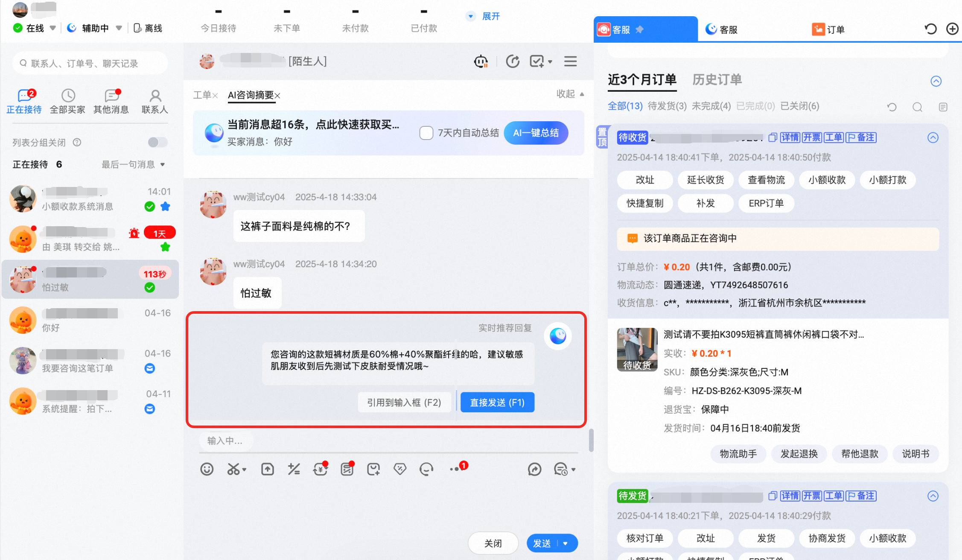Toggle the 列表分组关闭 switch
This screenshot has width=962, height=560.
tap(157, 142)
